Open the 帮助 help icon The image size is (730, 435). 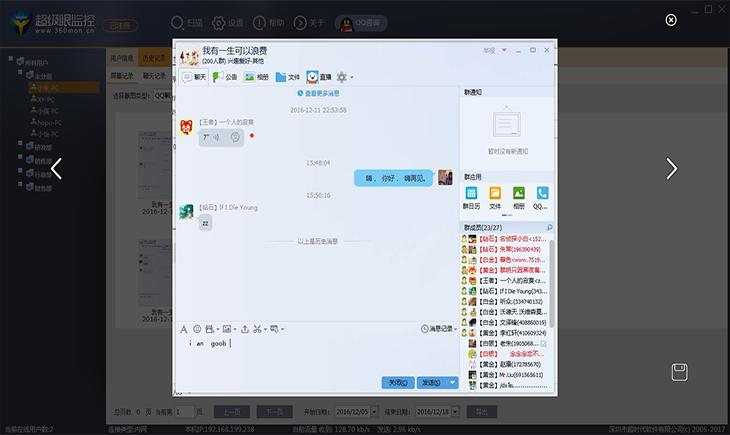tap(259, 22)
